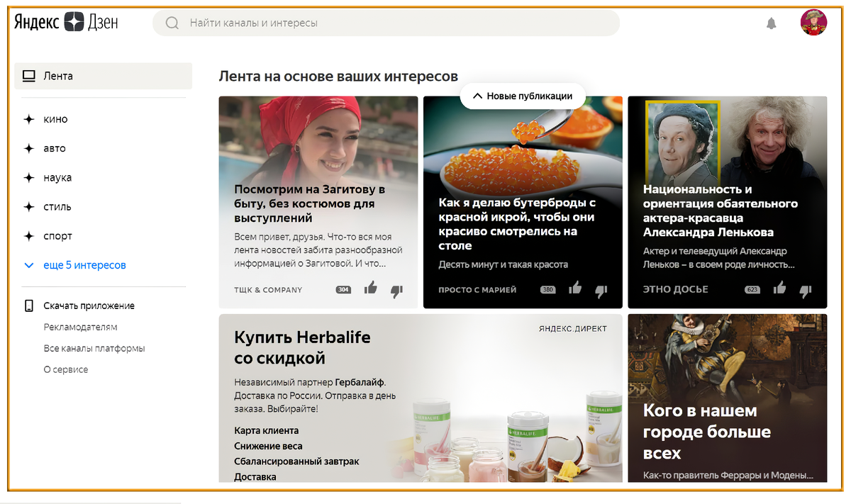Click Снижение веса ad link
The height and width of the screenshot is (504, 851).
tap(268, 446)
